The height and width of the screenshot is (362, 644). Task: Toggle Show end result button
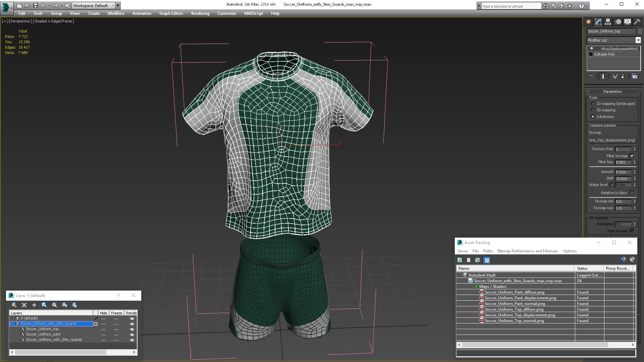[603, 76]
